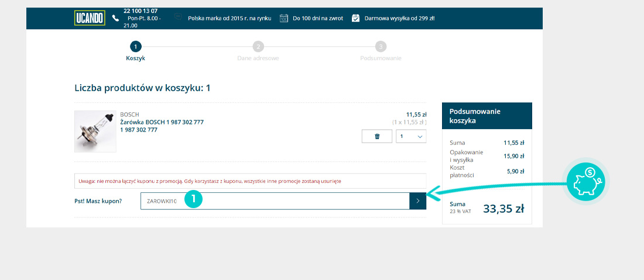Open the Bosch bulb product thumbnail
Viewport: 644px width, 280px height.
coord(95,132)
